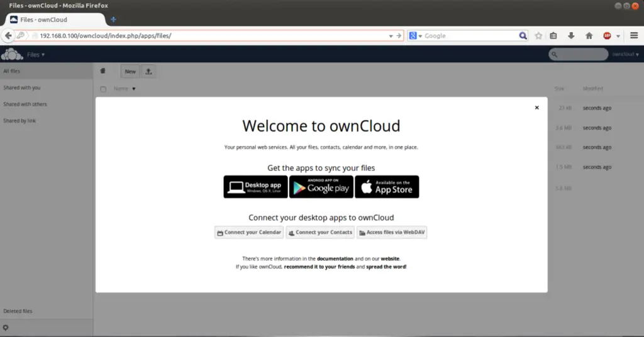Click the Firefox home icon
The image size is (644, 337).
click(589, 36)
